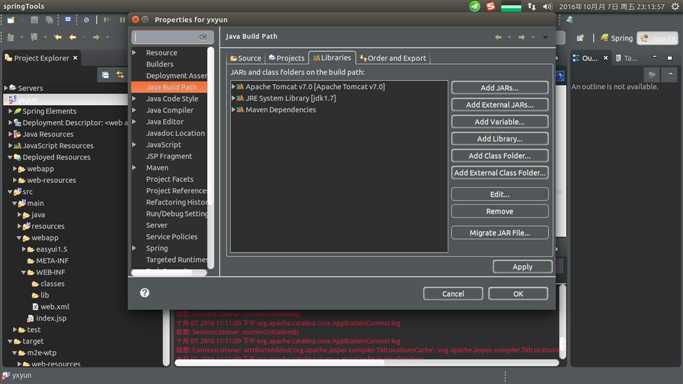Click the properties list horizontal scrollbar
683x384 pixels.
click(x=169, y=273)
